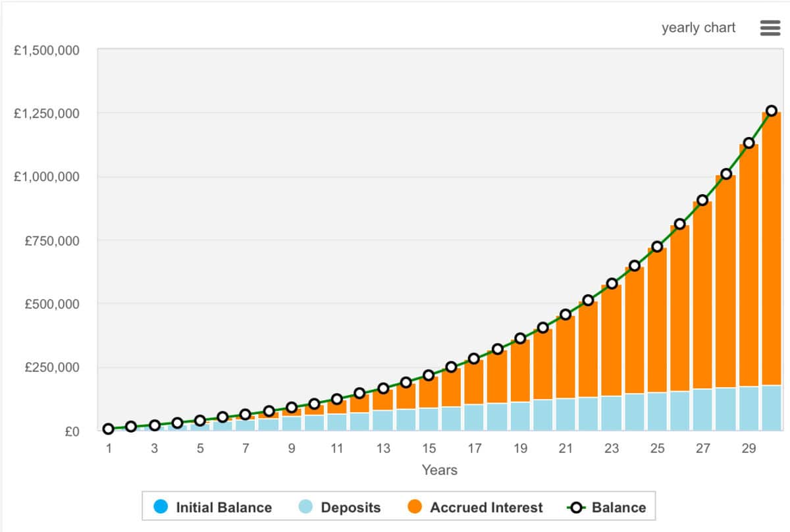
Task: Toggle Accrued Interest series label
Action: 486,508
